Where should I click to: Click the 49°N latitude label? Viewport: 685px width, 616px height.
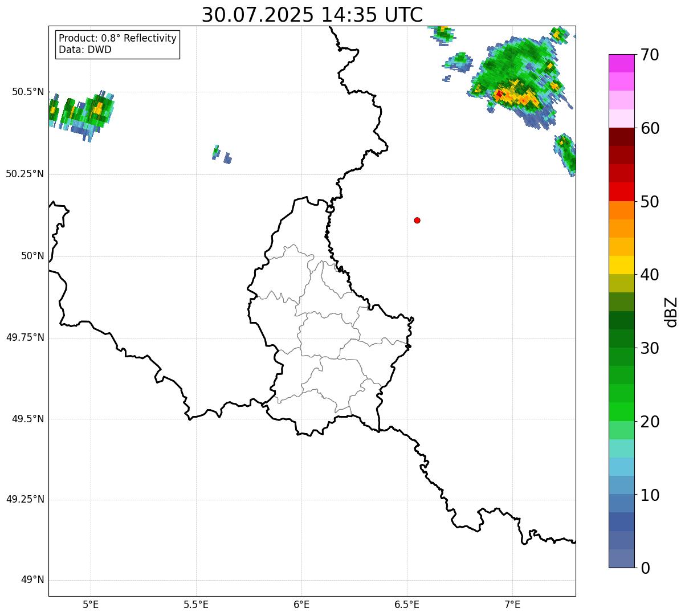(x=32, y=580)
